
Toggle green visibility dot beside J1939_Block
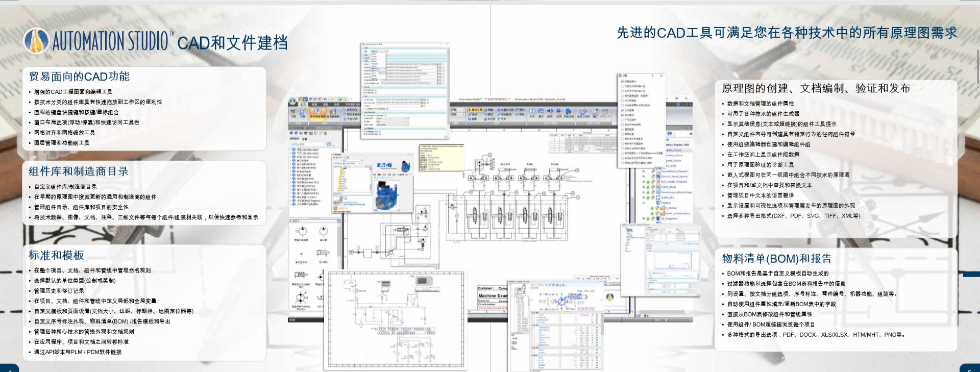tap(648, 187)
